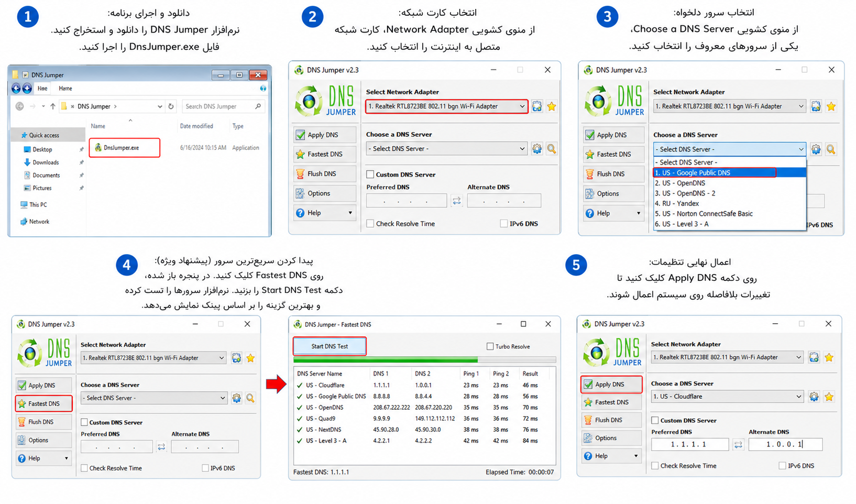Open the Cloudflare DNS server dropdown in step 5 window
The height and width of the screenshot is (504, 856).
[x=727, y=397]
